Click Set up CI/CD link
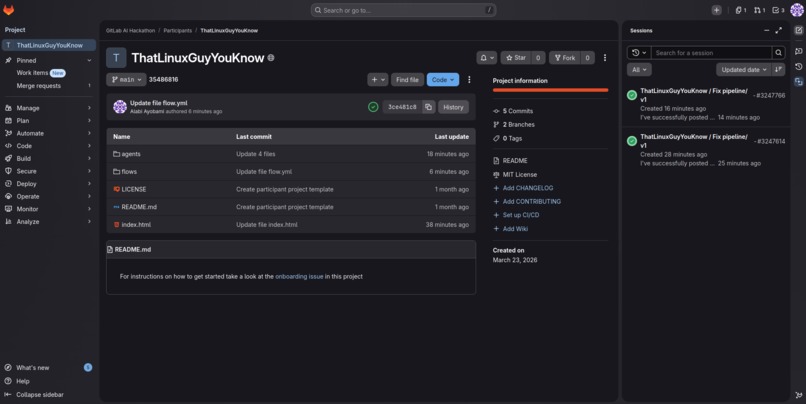 click(x=521, y=215)
